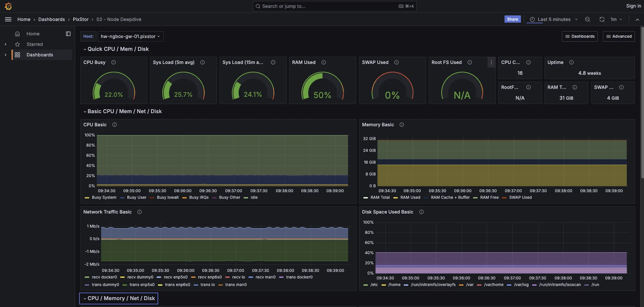644x307 pixels.
Task: Open the Root FS Used panel menu
Action: [491, 62]
